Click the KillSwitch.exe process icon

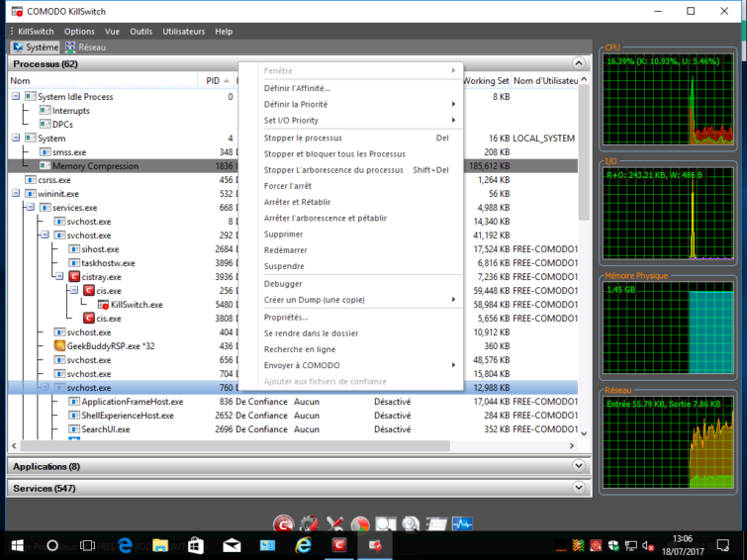pyautogui.click(x=103, y=305)
